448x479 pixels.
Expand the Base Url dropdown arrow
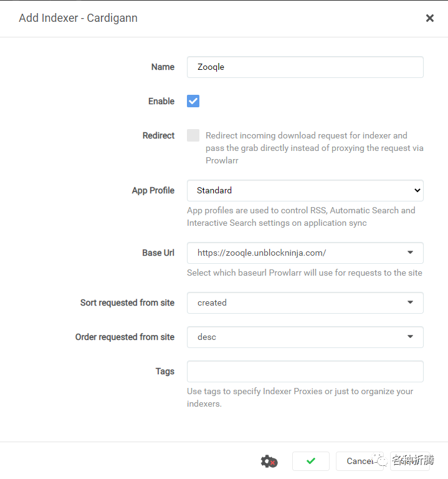pos(410,253)
